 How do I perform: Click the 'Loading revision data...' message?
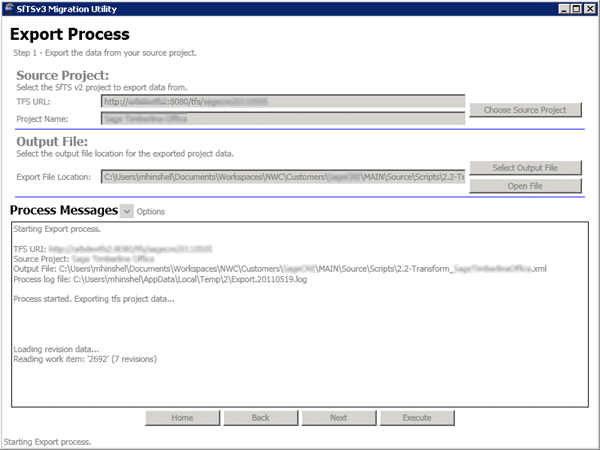pyautogui.click(x=56, y=349)
